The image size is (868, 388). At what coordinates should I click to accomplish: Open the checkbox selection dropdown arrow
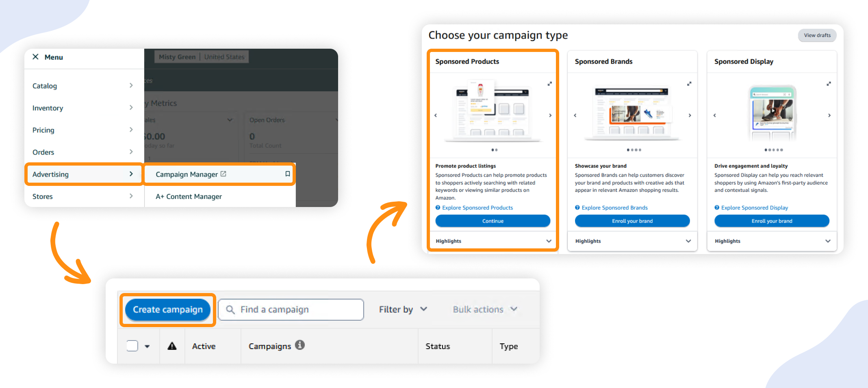(147, 346)
